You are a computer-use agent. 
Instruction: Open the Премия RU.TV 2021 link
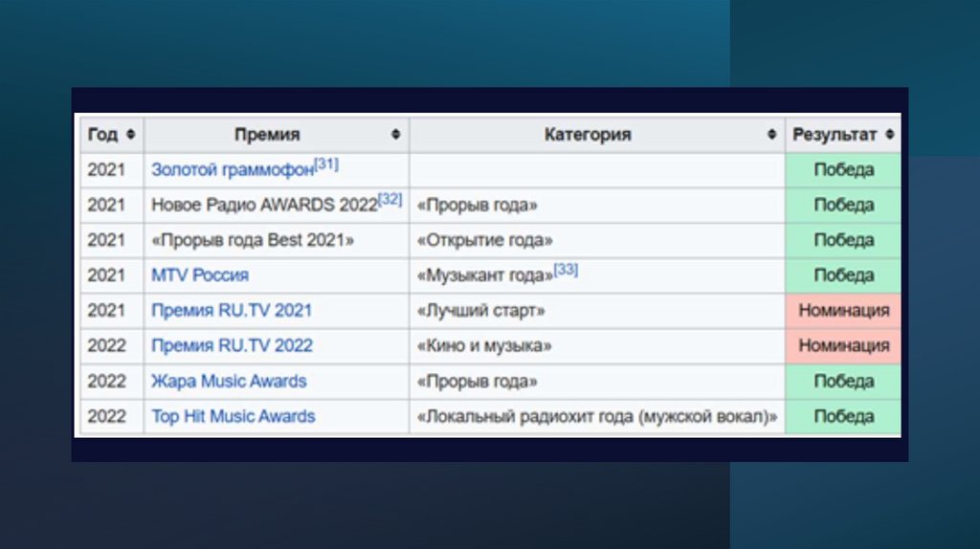(232, 311)
